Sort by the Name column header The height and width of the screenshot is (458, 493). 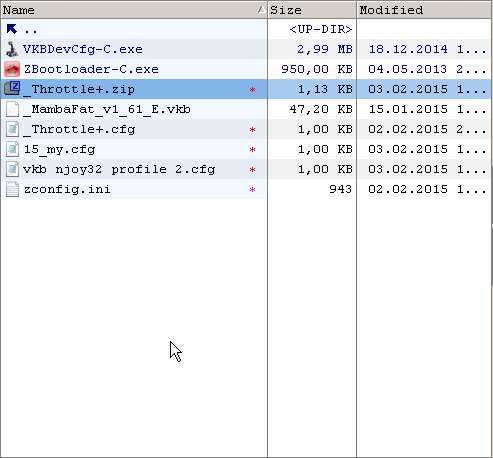click(x=133, y=10)
